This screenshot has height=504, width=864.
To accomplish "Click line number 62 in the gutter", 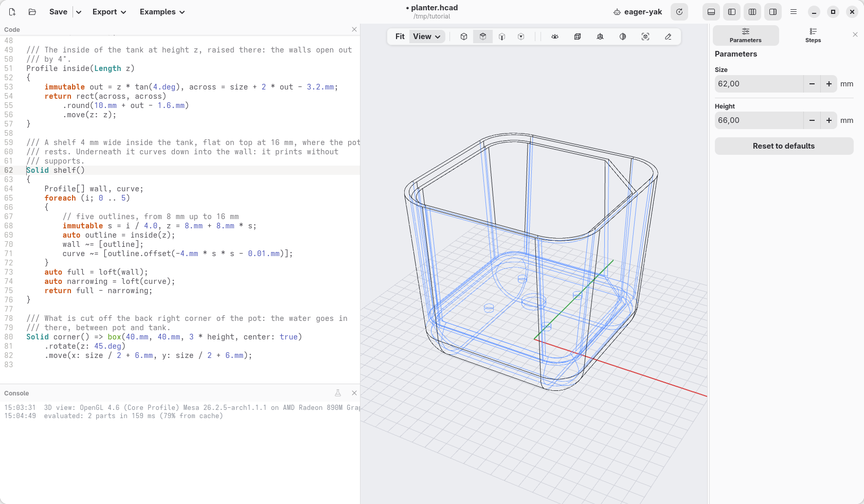I will coord(9,170).
